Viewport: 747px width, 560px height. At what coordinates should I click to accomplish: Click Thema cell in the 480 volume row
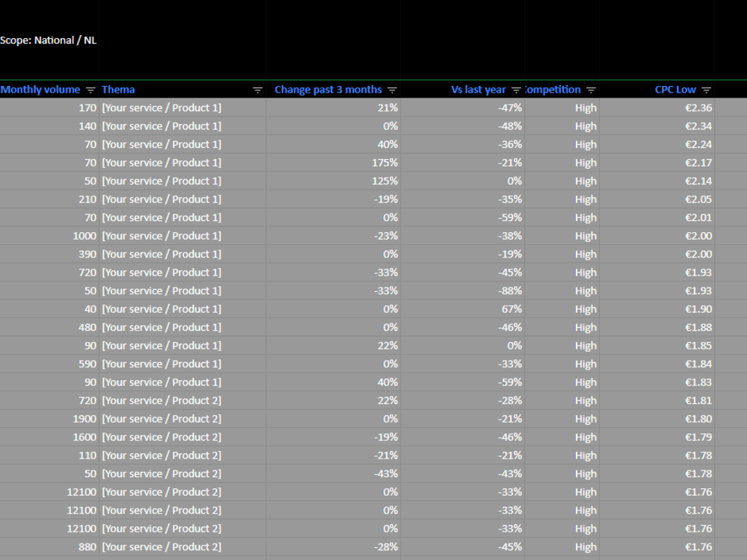pos(182,327)
